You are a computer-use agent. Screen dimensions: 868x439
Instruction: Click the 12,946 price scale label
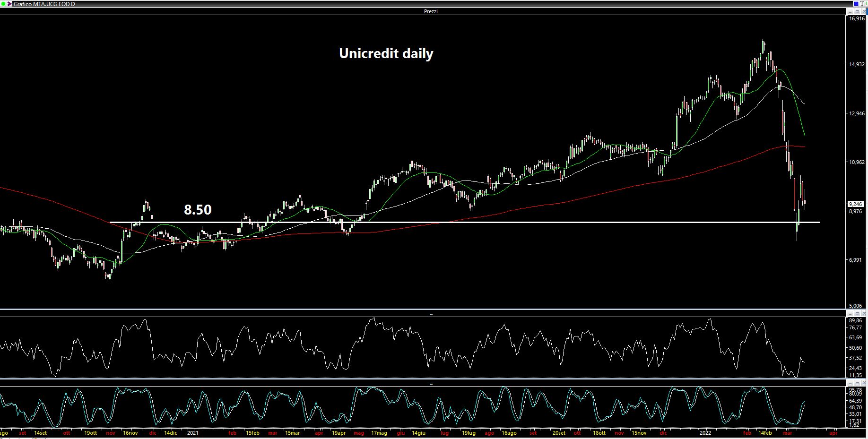pyautogui.click(x=857, y=113)
